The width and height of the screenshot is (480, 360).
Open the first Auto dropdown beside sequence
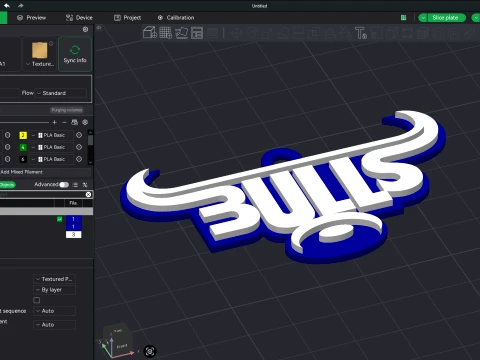pos(54,311)
